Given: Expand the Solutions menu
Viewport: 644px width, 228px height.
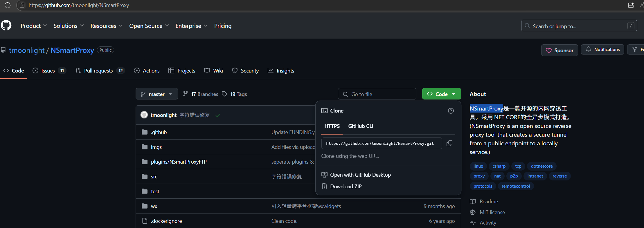Looking at the screenshot, I should pos(69,26).
